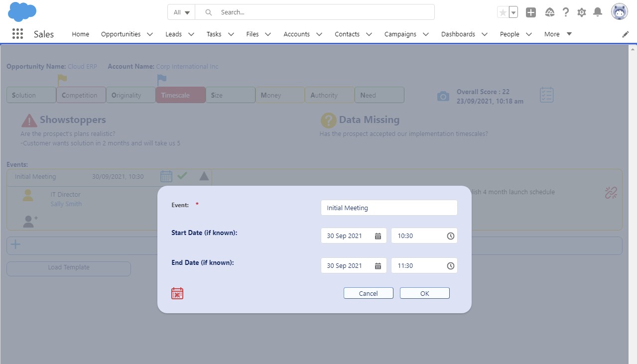Click the Data Missing question mark icon

[x=330, y=120]
